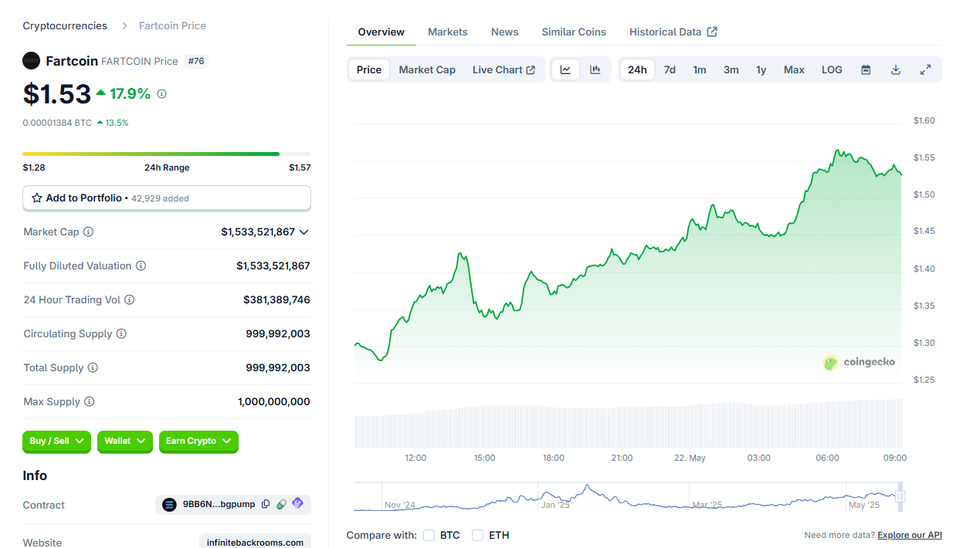This screenshot has width=980, height=548.
Task: Click the 24h Range progress bar
Action: (167, 154)
